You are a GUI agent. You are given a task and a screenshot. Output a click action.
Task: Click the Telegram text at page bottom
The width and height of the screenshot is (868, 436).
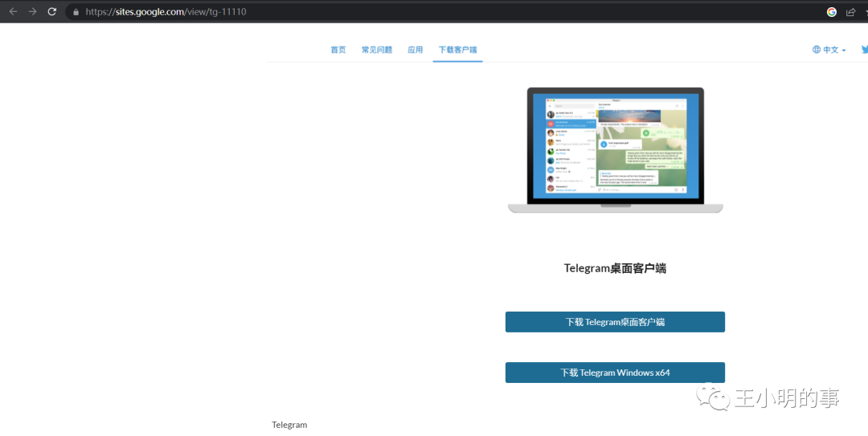coord(289,425)
